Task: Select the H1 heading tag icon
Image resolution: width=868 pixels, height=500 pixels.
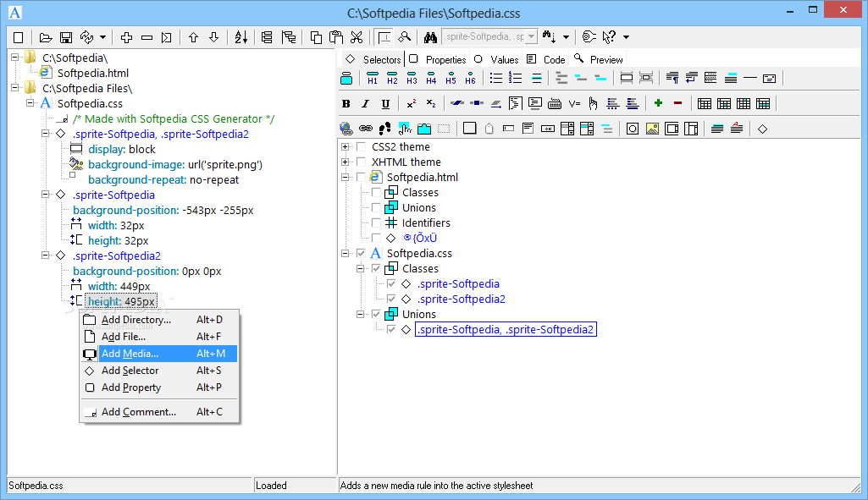Action: pyautogui.click(x=373, y=78)
